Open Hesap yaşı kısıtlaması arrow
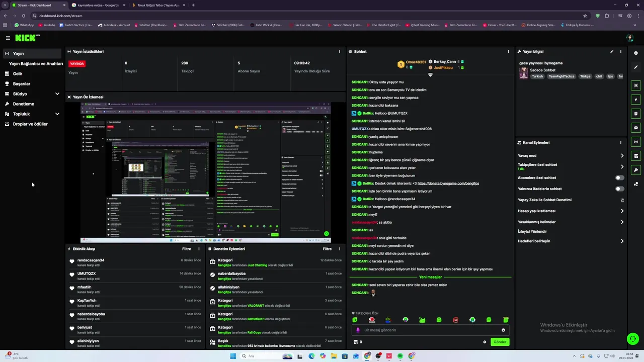Viewport: 644px width, 362px height. (x=622, y=211)
